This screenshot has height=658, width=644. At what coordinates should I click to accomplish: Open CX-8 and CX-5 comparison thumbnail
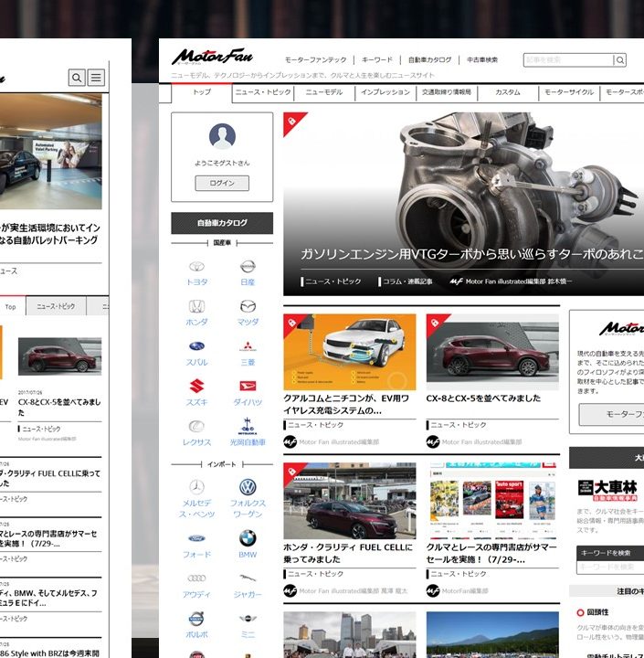click(x=492, y=352)
